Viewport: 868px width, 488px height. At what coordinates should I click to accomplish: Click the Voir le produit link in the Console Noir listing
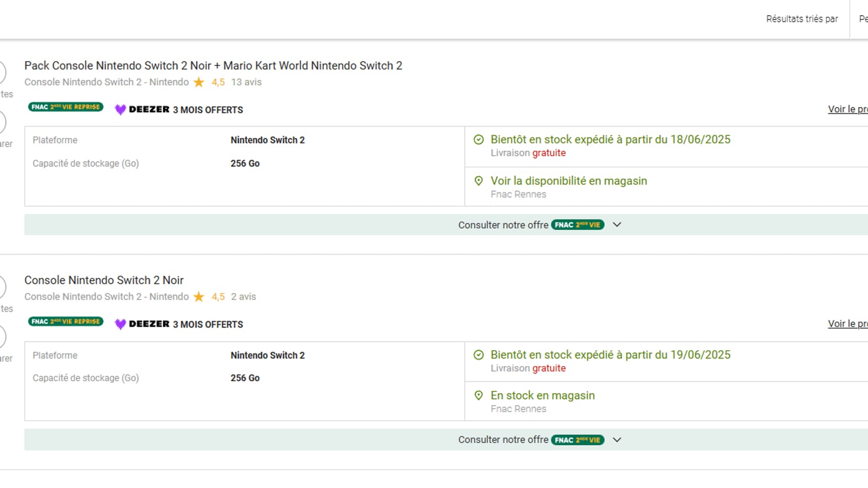848,324
